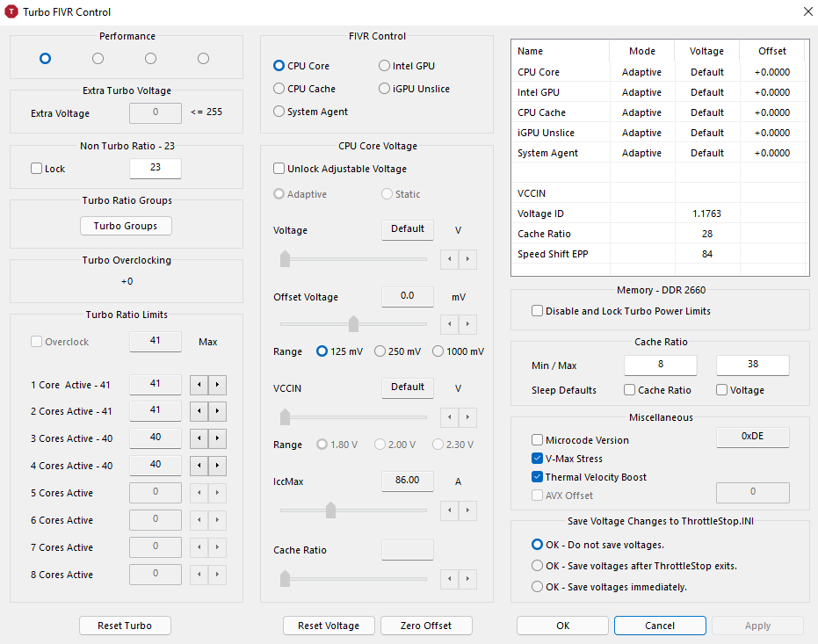Select the CPU Cache radio option
The width and height of the screenshot is (818, 644).
[x=279, y=89]
